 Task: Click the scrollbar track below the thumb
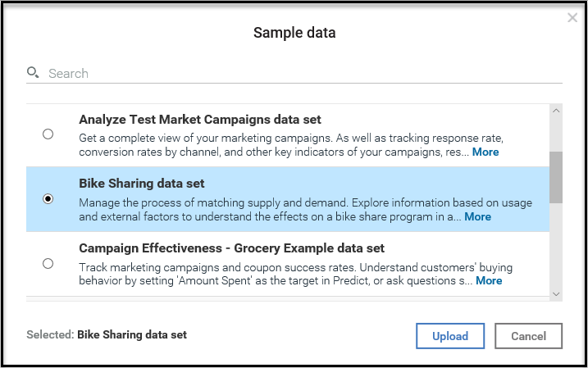tap(556, 246)
